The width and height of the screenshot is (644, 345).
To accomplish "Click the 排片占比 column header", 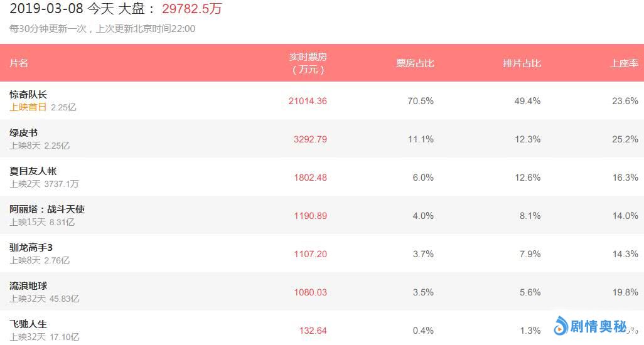I will (522, 63).
